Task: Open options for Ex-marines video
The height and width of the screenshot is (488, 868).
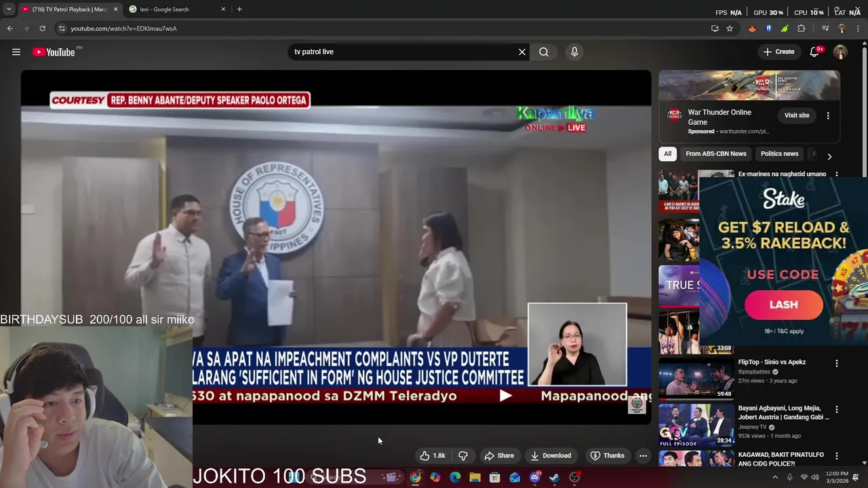Action: click(836, 174)
